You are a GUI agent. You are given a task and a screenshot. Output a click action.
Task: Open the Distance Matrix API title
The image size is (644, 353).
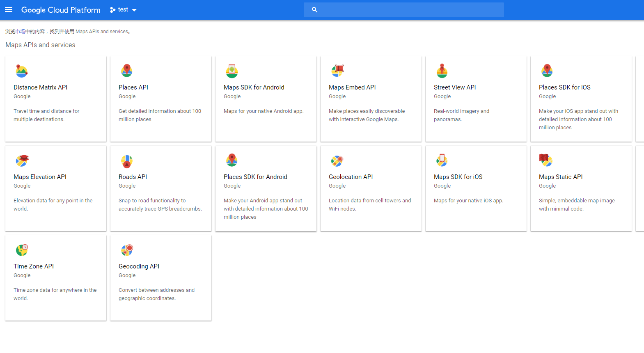pyautogui.click(x=41, y=87)
